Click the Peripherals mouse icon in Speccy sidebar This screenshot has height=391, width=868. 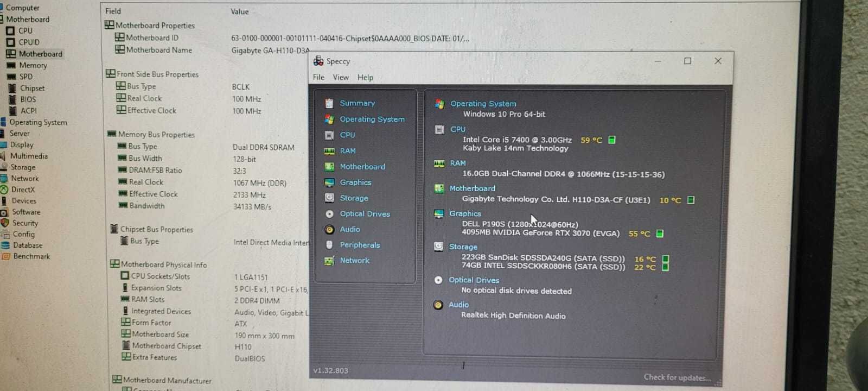pyautogui.click(x=329, y=245)
